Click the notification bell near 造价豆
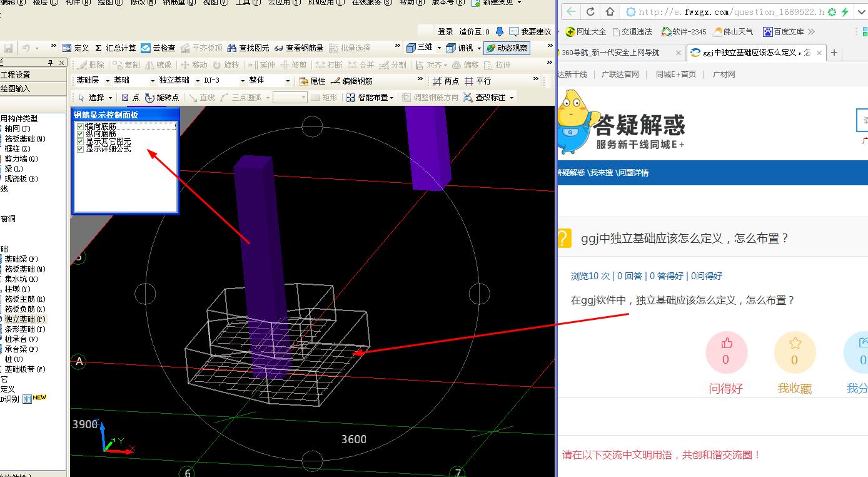The width and height of the screenshot is (868, 477). [x=499, y=31]
